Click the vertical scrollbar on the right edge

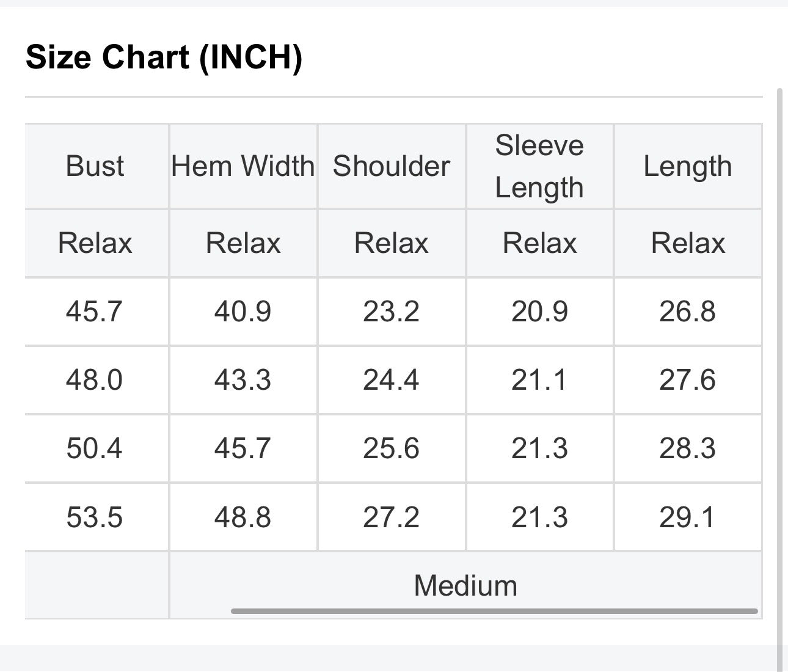[x=779, y=379]
